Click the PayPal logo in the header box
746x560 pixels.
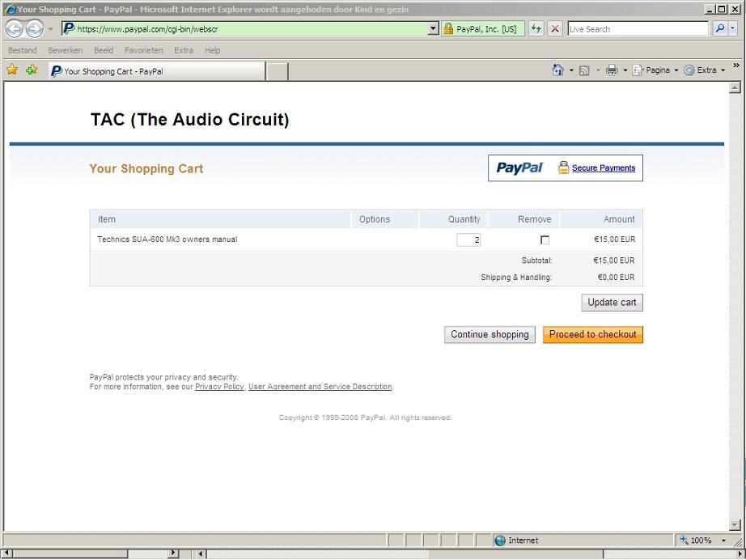tap(519, 168)
